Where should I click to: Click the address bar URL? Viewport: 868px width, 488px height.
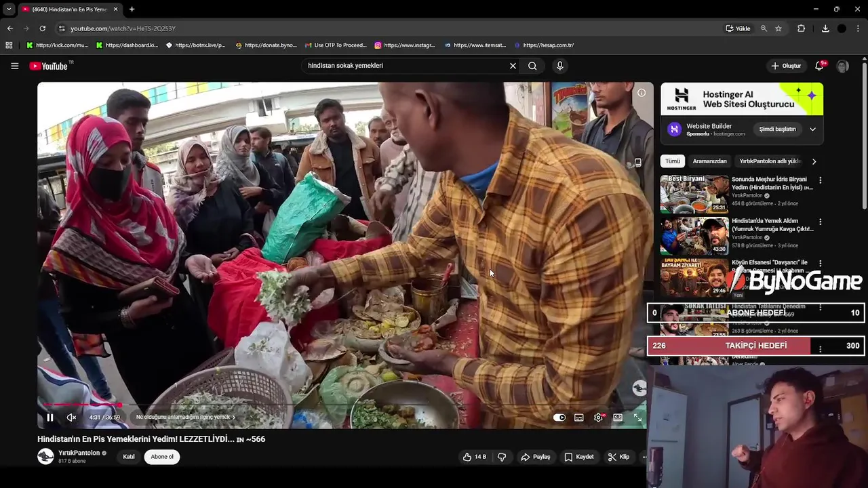(x=123, y=28)
